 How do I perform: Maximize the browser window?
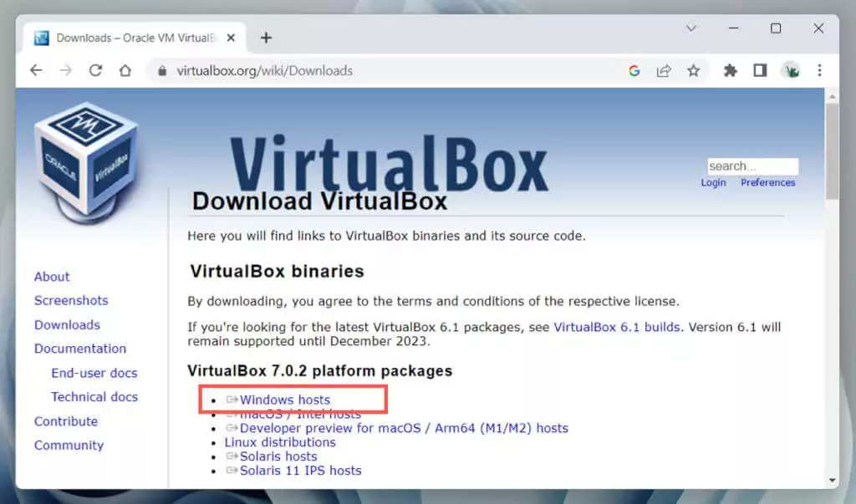tap(776, 28)
